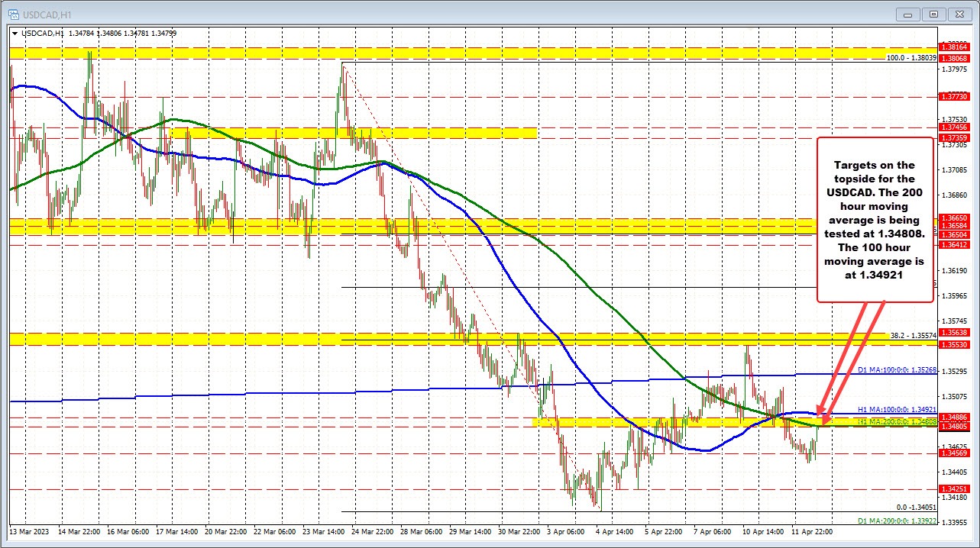Select the D1 MA:200:0:0: 1.33922 label
Image resolution: width=980 pixels, height=548 pixels.
click(x=896, y=522)
